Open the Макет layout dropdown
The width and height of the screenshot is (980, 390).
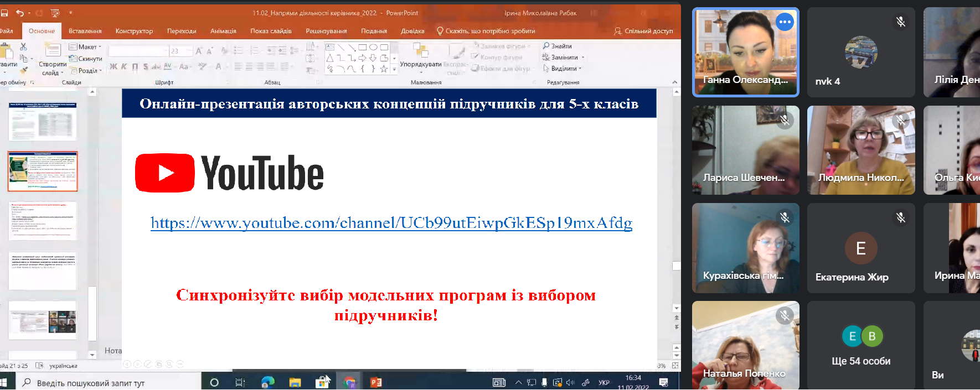(85, 47)
